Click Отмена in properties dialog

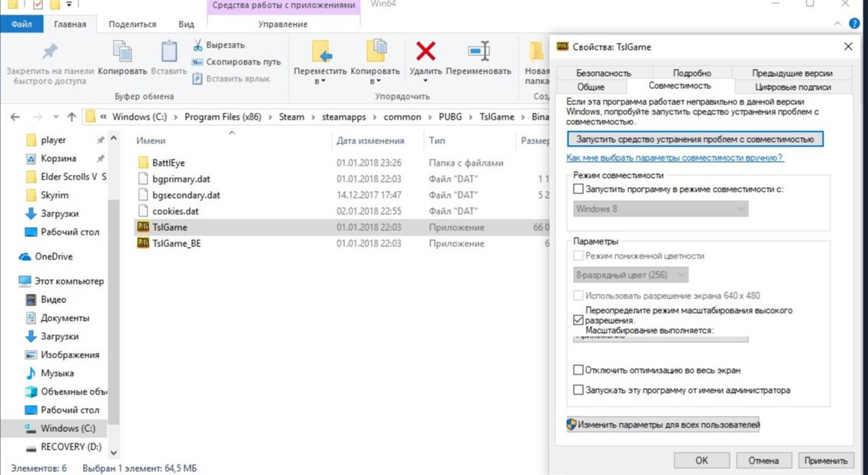point(764,460)
